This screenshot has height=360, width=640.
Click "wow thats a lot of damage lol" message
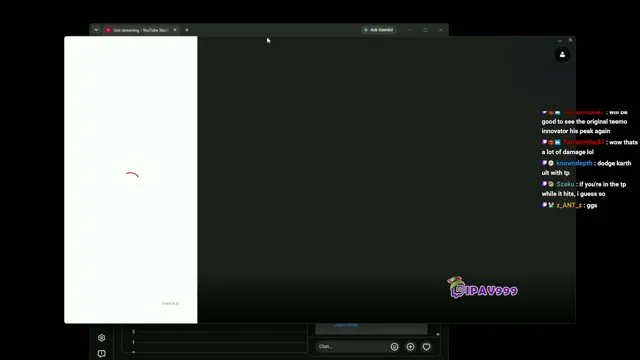point(589,147)
